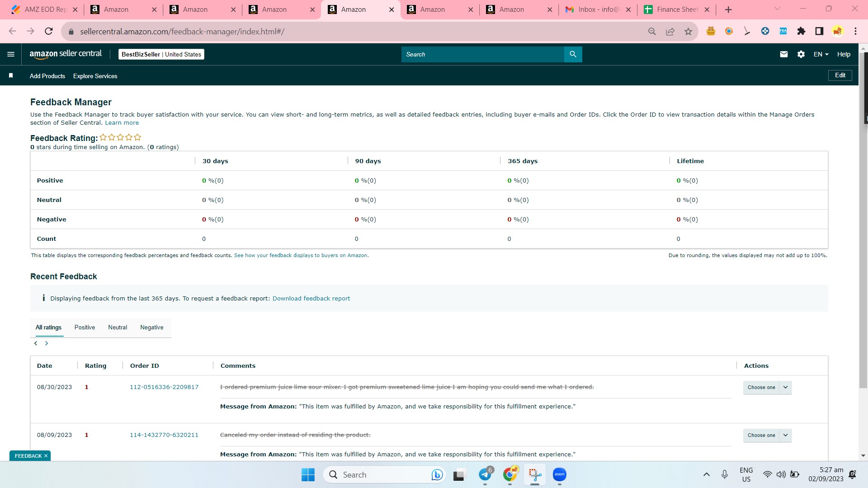The width and height of the screenshot is (868, 488).
Task: Expand the EN language dropdown
Action: [821, 54]
